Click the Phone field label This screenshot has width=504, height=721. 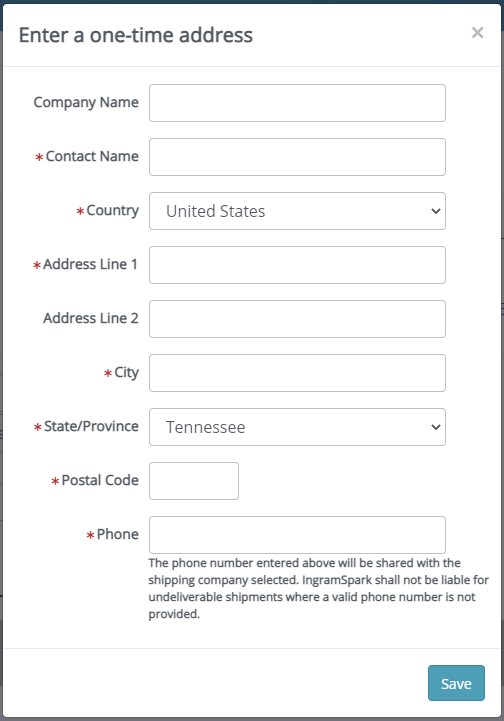[x=118, y=534]
